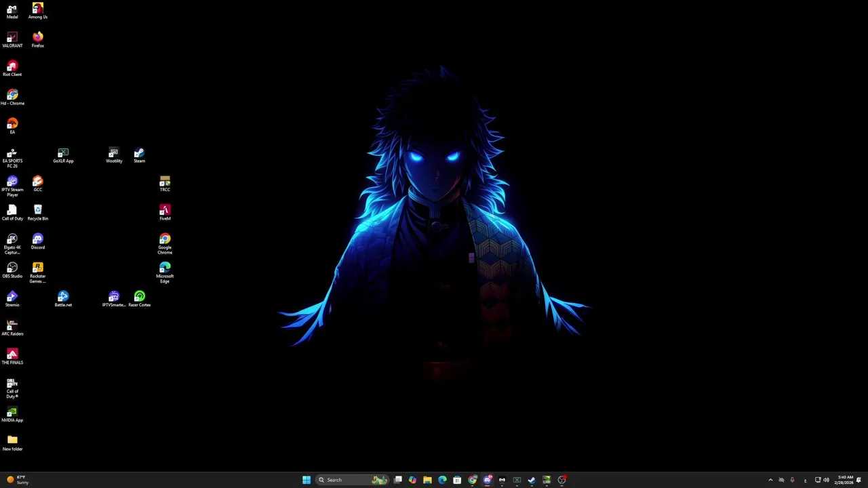Screen dimensions: 868x488
Task: Click the FiveM desktop shortcut
Action: [165, 213]
